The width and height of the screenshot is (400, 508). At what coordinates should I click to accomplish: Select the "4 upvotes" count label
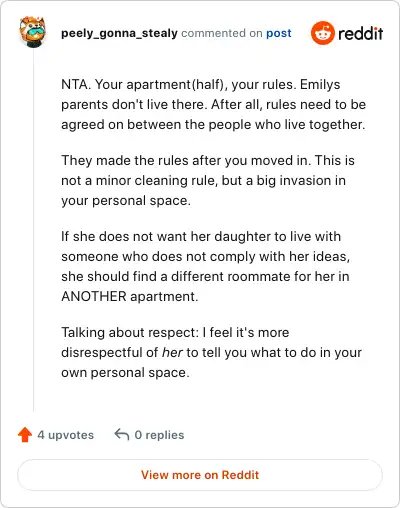[x=66, y=435]
